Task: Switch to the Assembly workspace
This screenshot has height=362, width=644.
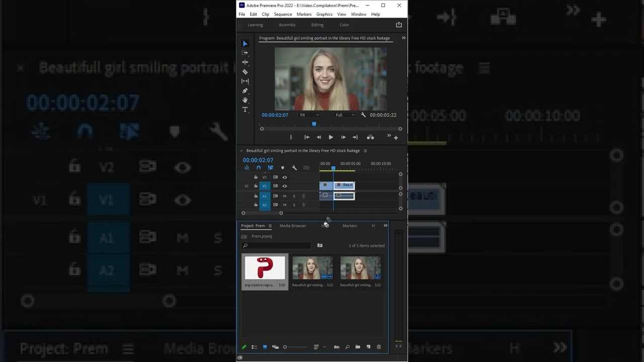Action: pyautogui.click(x=287, y=25)
